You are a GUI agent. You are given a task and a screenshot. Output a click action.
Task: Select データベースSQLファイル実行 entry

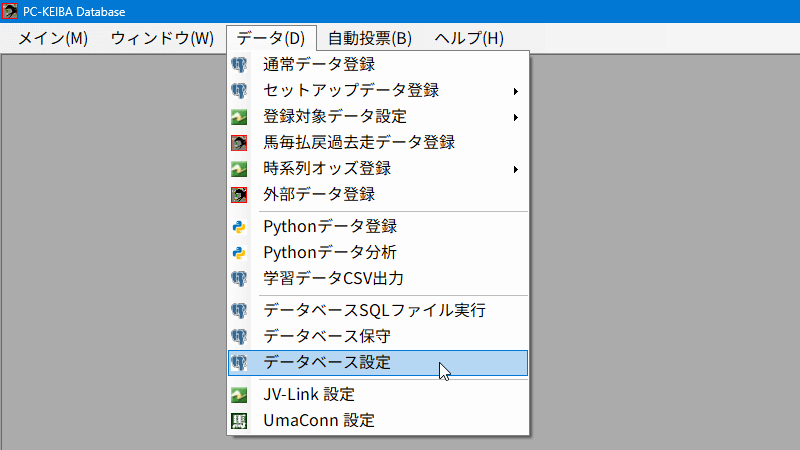[x=378, y=311]
